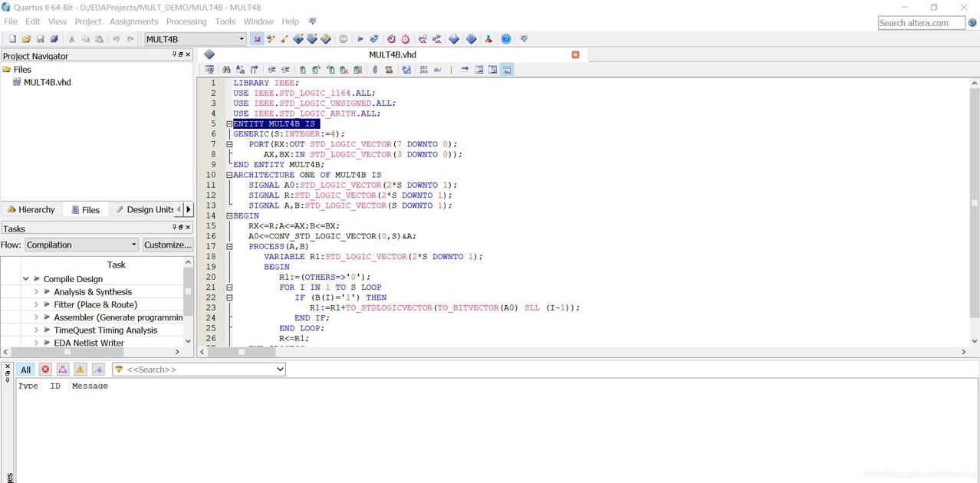Switch to Design Units tab
This screenshot has height=483, width=980.
click(x=144, y=209)
